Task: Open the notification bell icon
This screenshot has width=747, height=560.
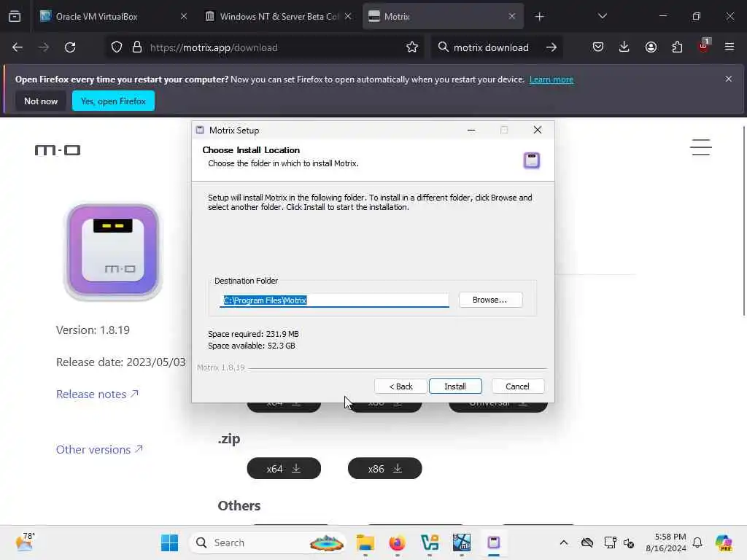Action: click(697, 542)
